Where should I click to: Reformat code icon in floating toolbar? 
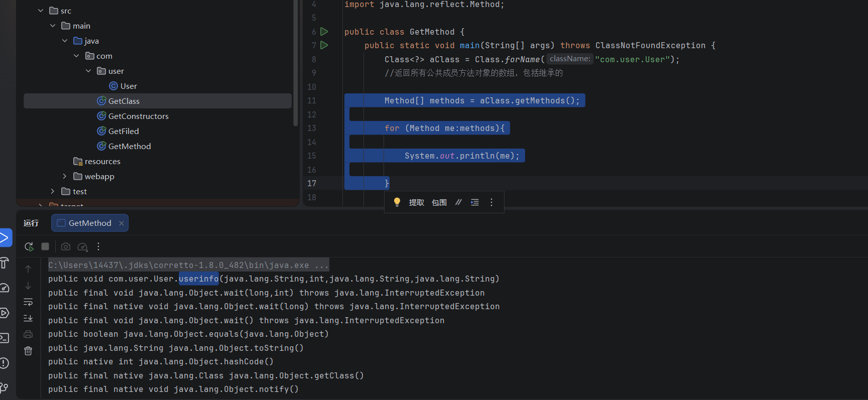pos(475,202)
